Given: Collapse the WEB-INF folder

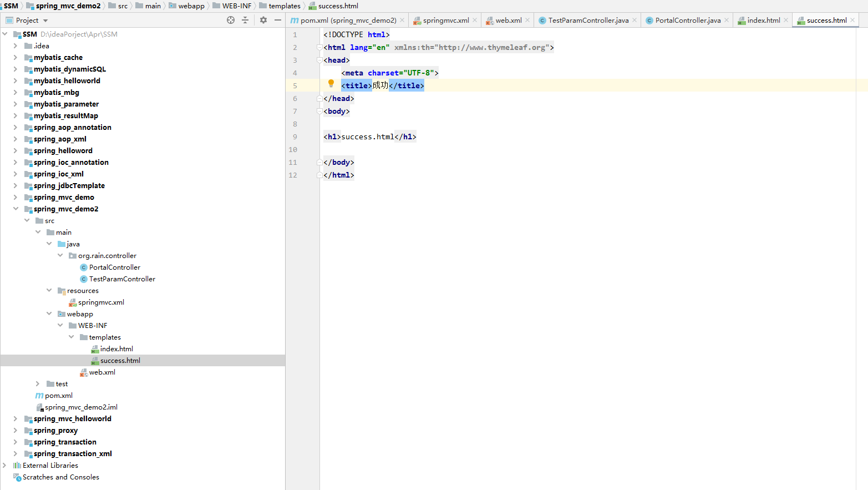Looking at the screenshot, I should click(60, 325).
